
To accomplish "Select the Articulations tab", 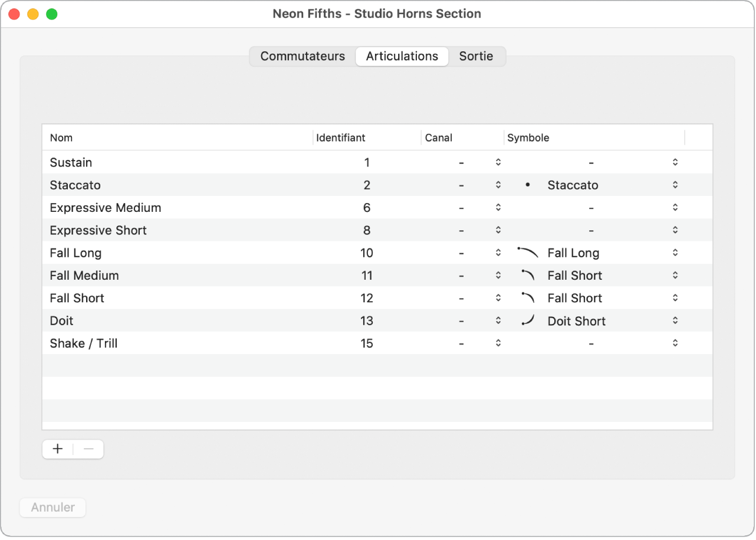I will point(402,57).
